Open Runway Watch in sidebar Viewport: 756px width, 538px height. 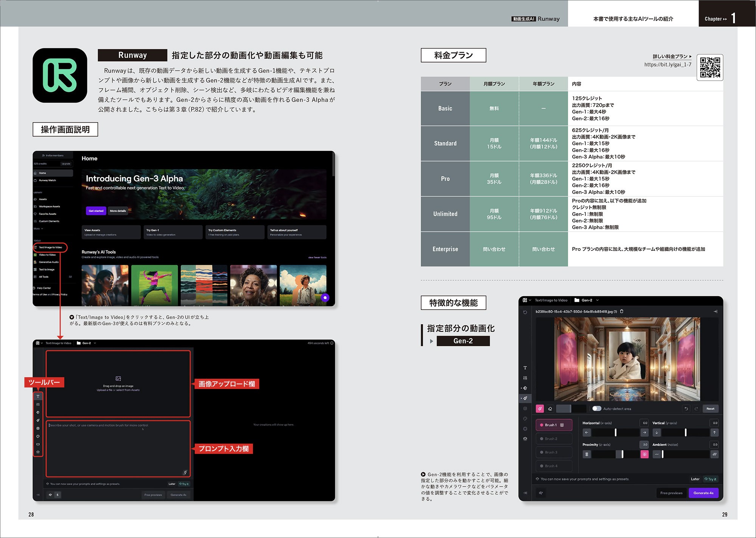coord(47,180)
